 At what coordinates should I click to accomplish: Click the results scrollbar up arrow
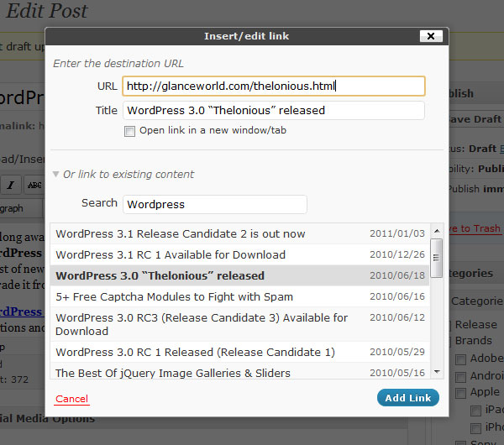coord(437,231)
